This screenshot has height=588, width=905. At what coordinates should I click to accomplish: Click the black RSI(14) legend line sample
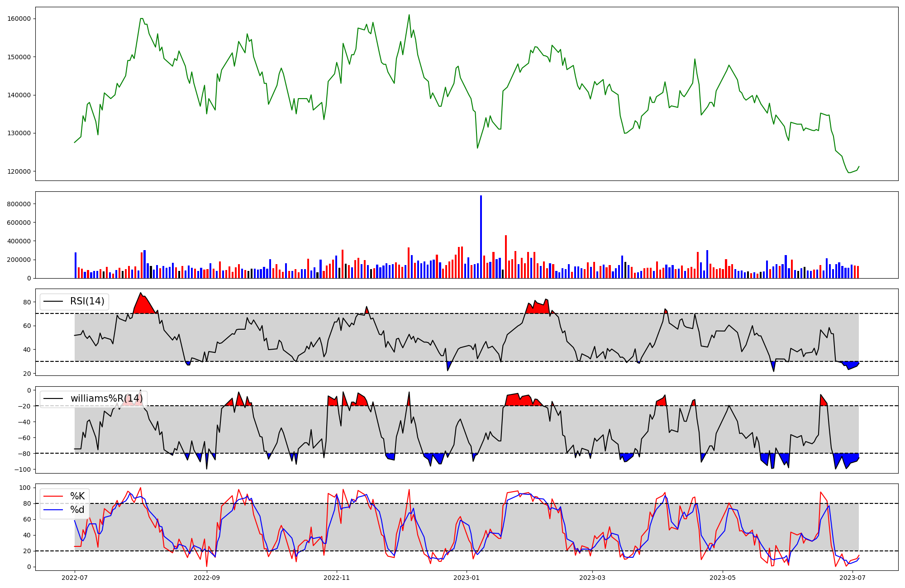pos(53,301)
